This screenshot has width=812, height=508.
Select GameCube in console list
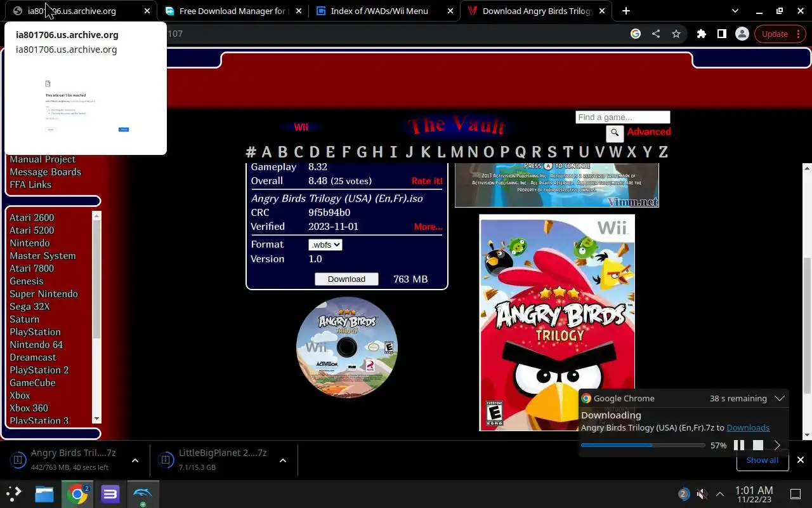[32, 383]
